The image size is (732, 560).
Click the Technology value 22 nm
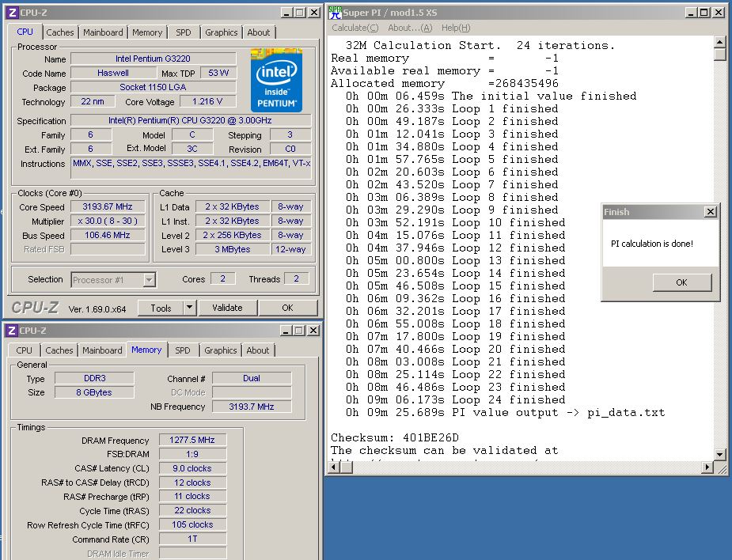pos(93,101)
